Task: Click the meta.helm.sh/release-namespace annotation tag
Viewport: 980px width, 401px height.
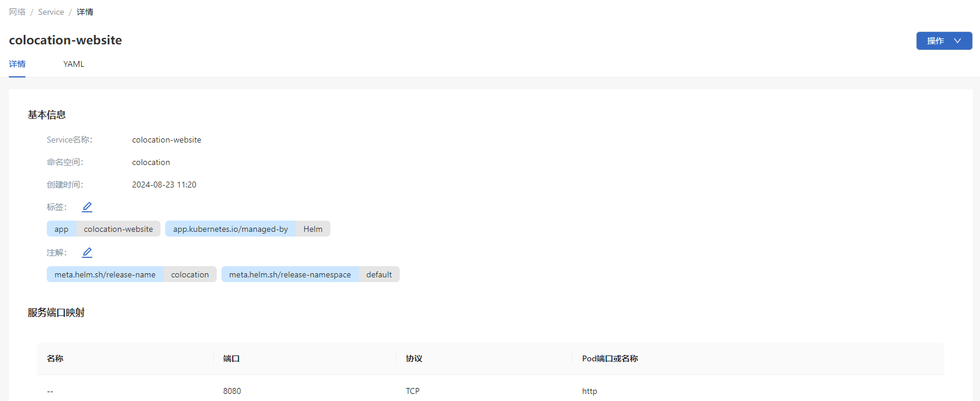Action: point(310,274)
